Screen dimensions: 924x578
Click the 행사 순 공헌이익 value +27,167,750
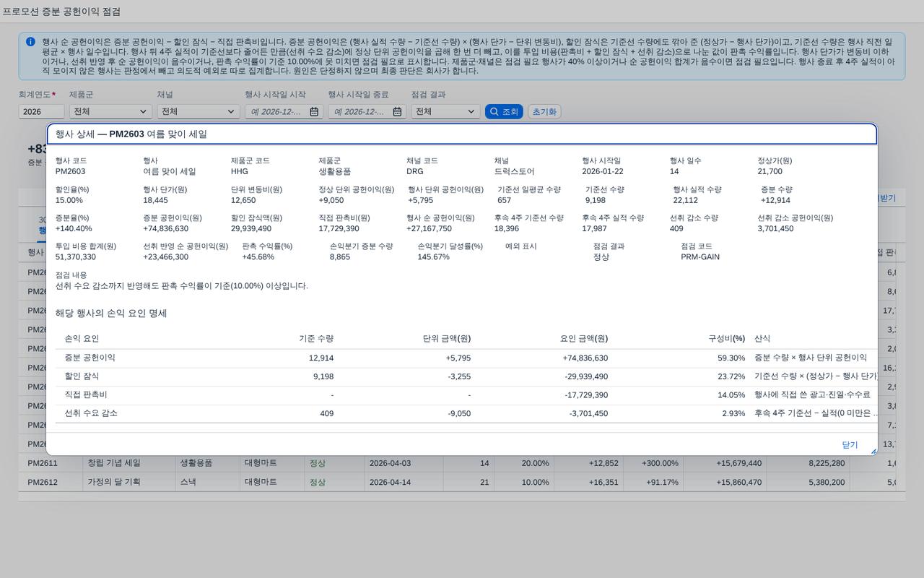429,229
